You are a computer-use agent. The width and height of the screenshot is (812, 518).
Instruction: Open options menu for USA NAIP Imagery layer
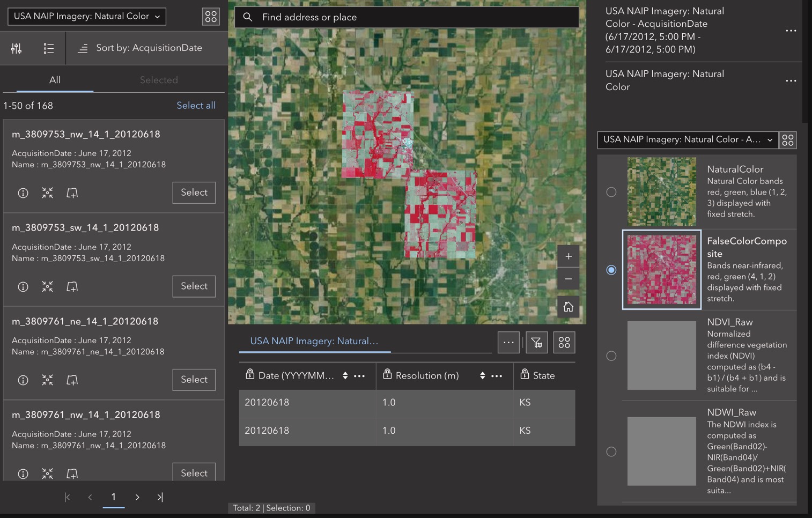click(791, 81)
